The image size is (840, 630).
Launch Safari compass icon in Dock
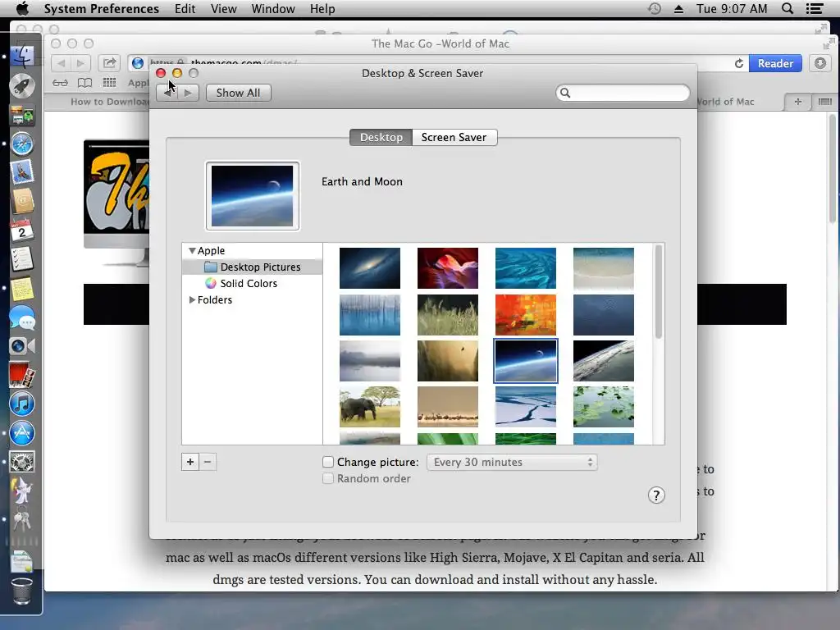[x=22, y=144]
